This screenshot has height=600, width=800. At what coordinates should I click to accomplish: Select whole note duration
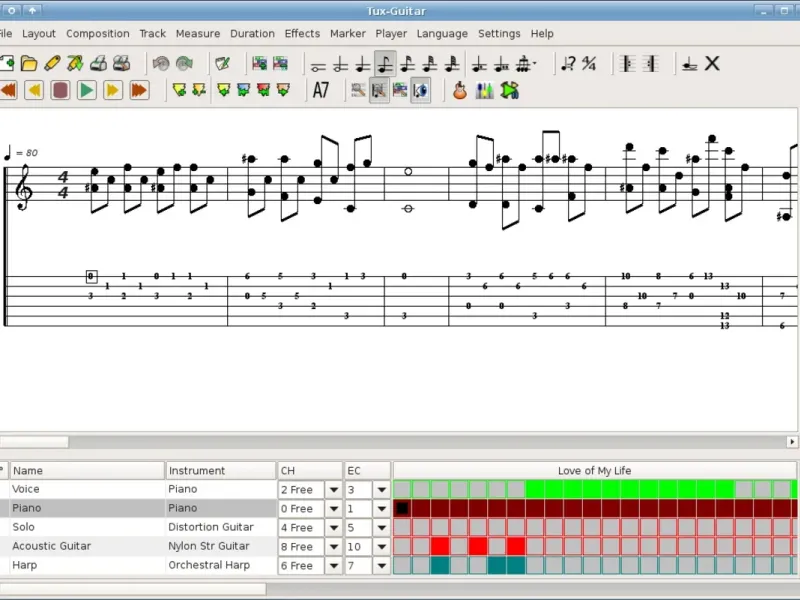(x=318, y=65)
